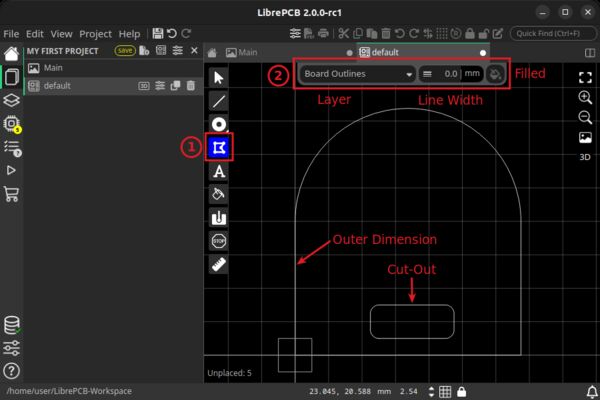Select the arrow Select tool
Image resolution: width=600 pixels, height=400 pixels.
pyautogui.click(x=218, y=78)
